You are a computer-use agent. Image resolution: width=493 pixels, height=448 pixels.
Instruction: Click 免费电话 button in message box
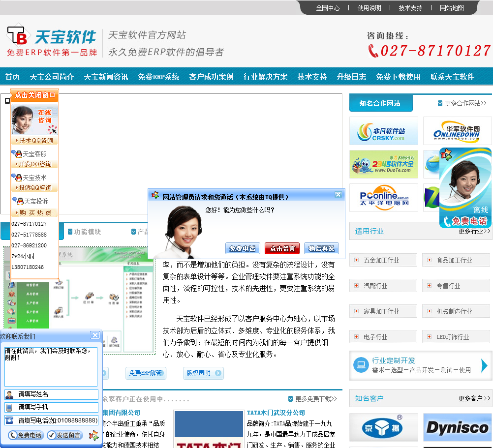[x=26, y=435]
